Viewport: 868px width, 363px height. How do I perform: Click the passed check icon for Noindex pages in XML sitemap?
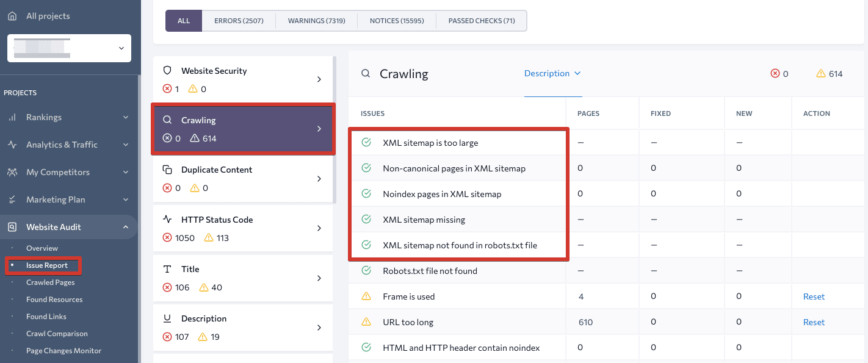click(366, 193)
